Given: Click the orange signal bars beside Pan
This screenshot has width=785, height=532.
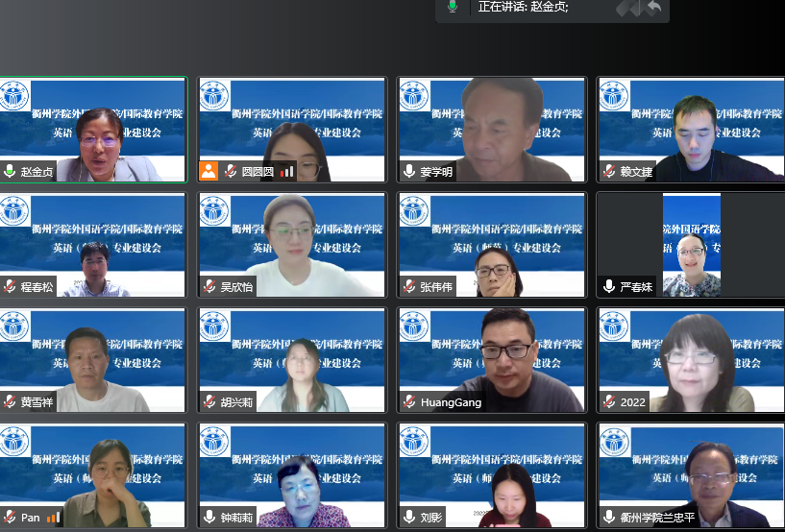Looking at the screenshot, I should pyautogui.click(x=53, y=518).
